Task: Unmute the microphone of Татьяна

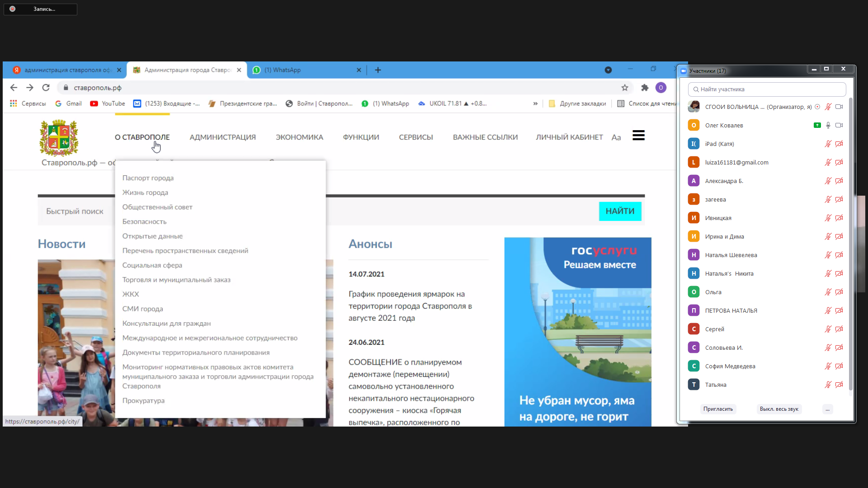Action: [828, 385]
